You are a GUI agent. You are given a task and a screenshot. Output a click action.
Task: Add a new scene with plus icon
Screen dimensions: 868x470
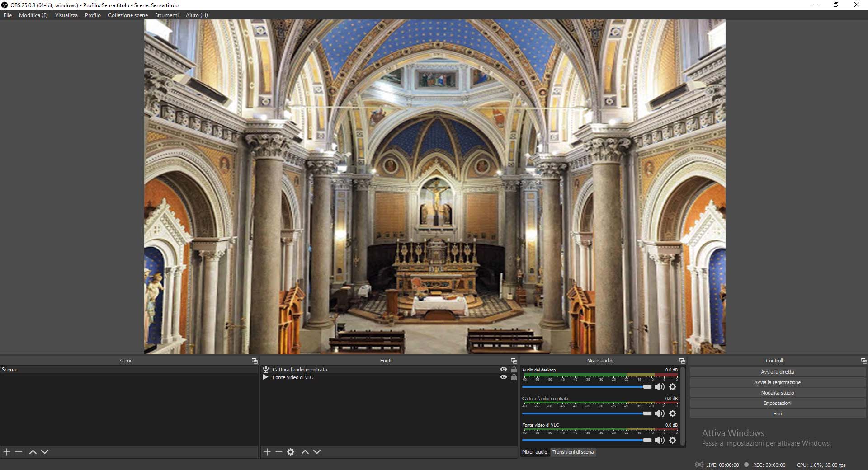[7, 452]
